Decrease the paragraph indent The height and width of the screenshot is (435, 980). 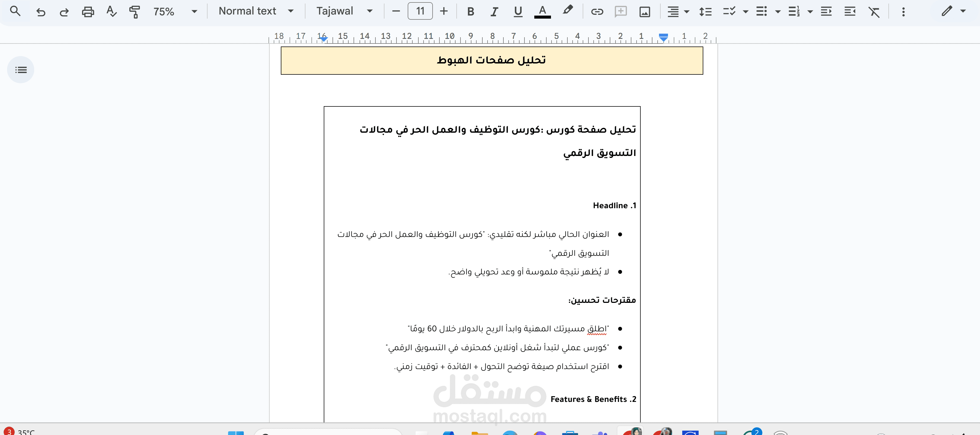point(826,12)
